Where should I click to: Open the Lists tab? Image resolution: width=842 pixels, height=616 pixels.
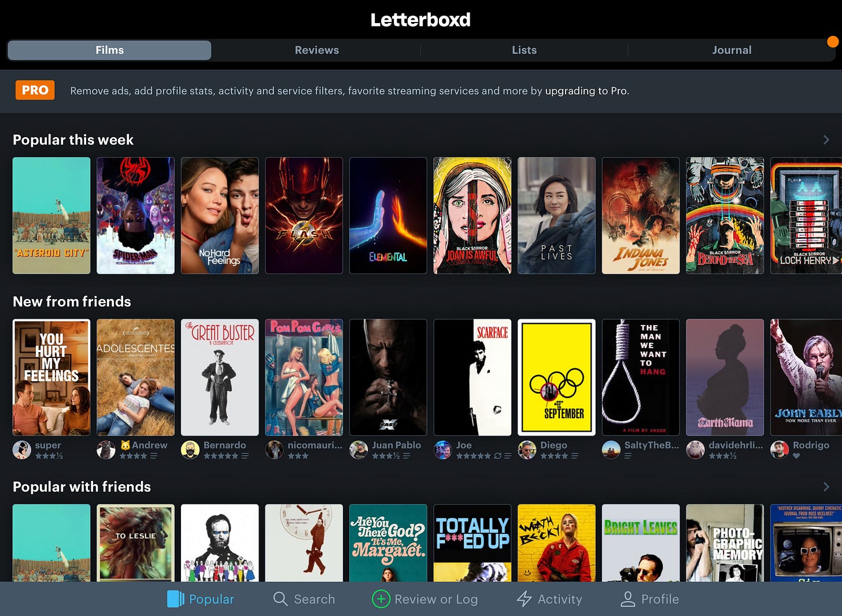(524, 50)
